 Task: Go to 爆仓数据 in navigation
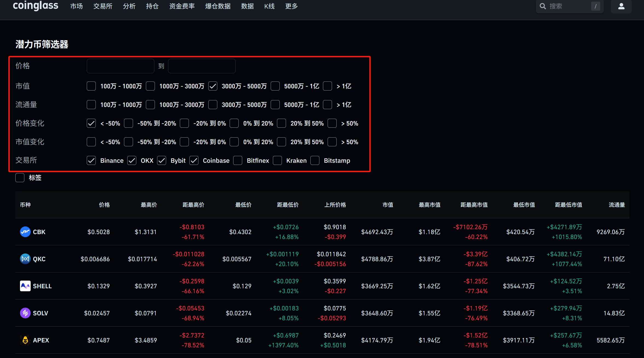(x=218, y=6)
